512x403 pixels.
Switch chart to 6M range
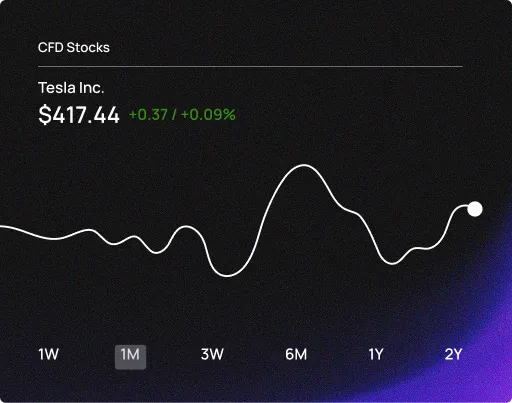coord(296,354)
